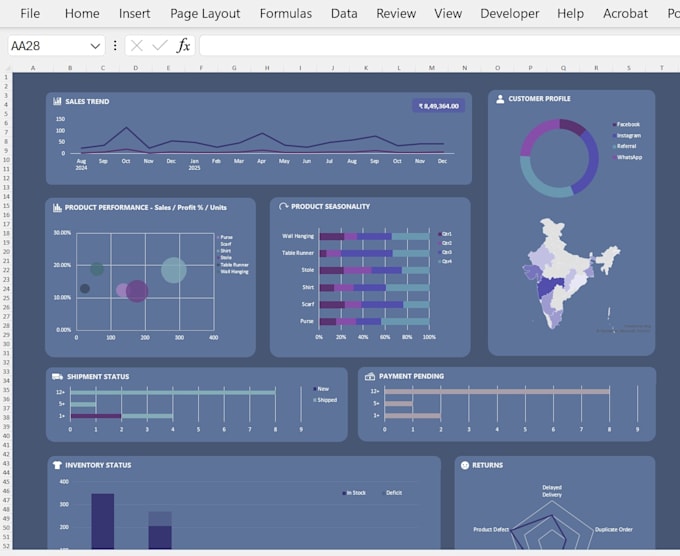The width and height of the screenshot is (680, 556).
Task: Select row header 28
Action: pos(6,325)
